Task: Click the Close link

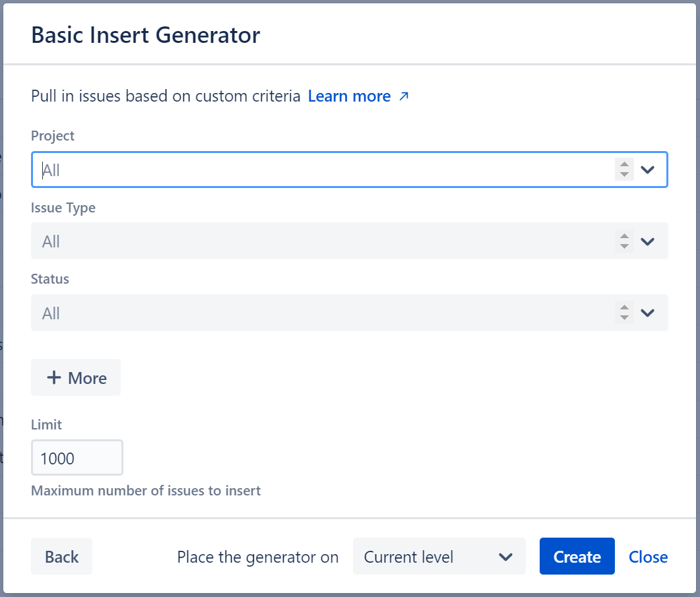Action: tap(647, 556)
